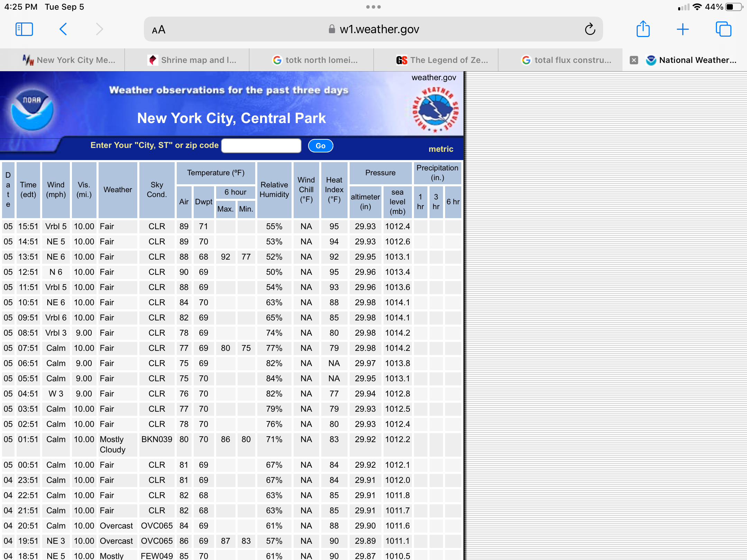Click the NOAA logo

coord(32,110)
